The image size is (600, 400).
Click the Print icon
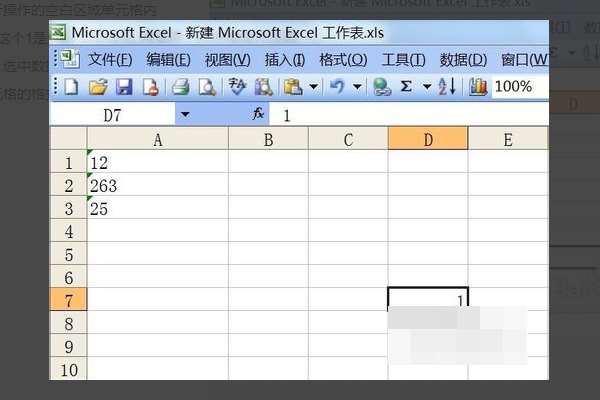coord(180,87)
